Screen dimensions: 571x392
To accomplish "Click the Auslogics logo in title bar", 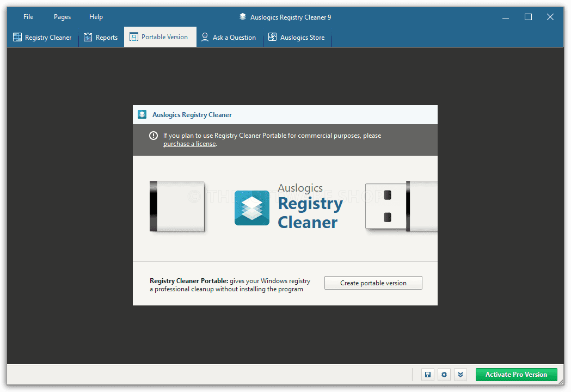I will [x=243, y=17].
